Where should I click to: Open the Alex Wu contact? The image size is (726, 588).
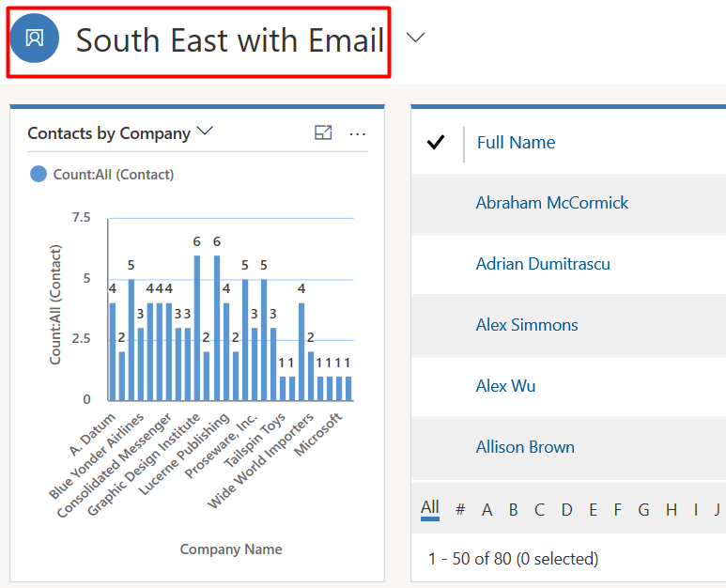[507, 386]
